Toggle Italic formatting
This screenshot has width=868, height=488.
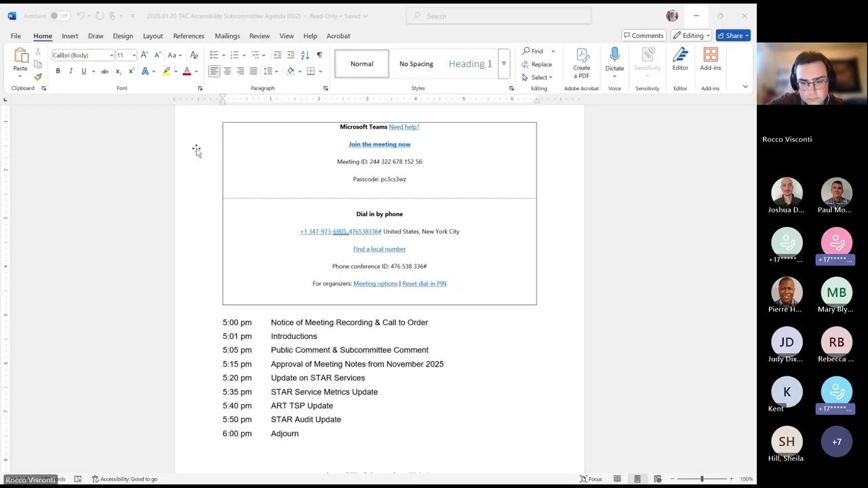pos(71,71)
